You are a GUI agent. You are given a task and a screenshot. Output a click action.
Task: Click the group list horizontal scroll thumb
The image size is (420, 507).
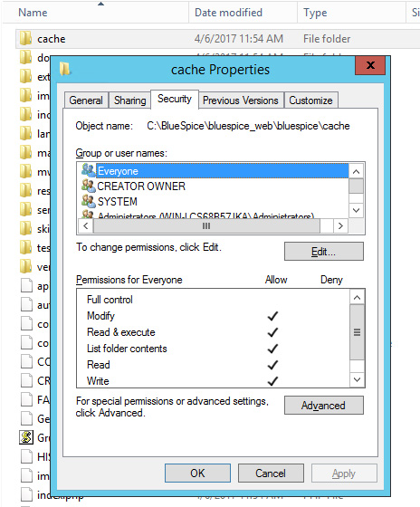pyautogui.click(x=206, y=225)
